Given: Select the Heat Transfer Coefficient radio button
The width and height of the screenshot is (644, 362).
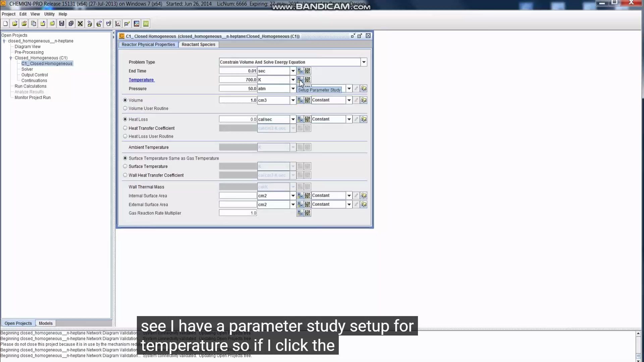Looking at the screenshot, I should 125,128.
